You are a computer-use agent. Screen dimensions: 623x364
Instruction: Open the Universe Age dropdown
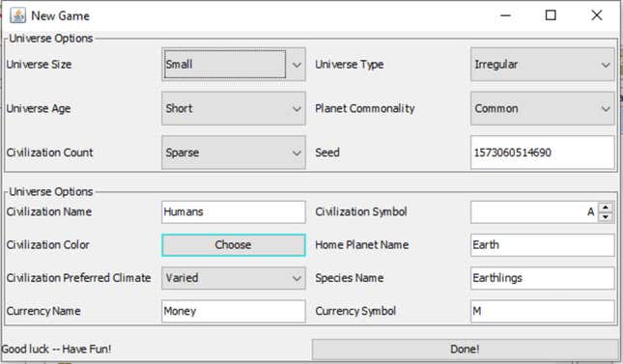[234, 108]
